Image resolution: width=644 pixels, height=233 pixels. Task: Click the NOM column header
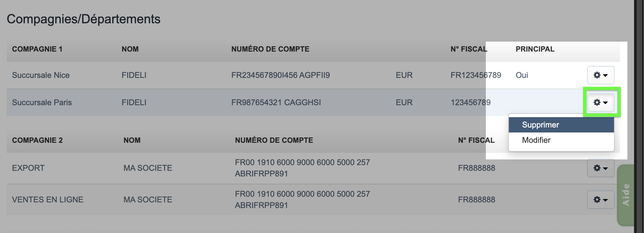coord(130,49)
